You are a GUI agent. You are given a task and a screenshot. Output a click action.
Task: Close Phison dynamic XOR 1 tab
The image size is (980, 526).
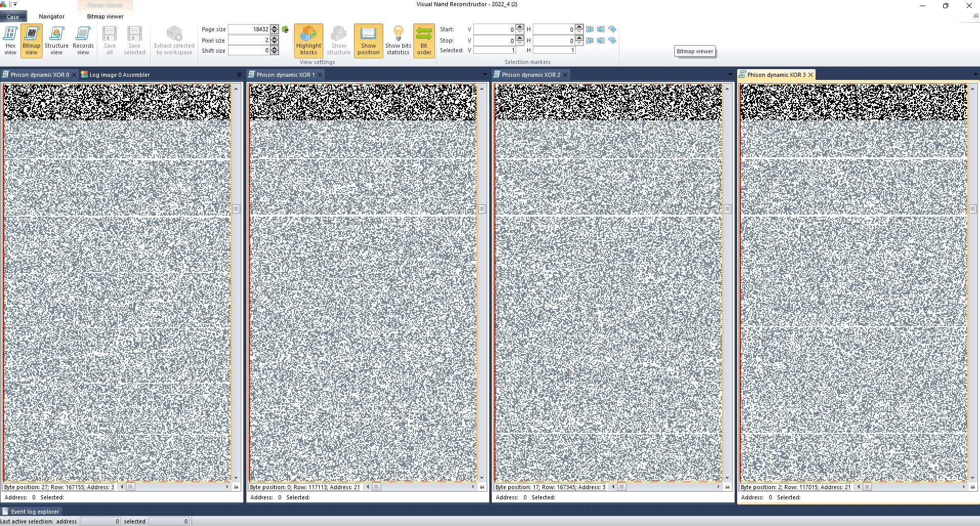tap(320, 75)
